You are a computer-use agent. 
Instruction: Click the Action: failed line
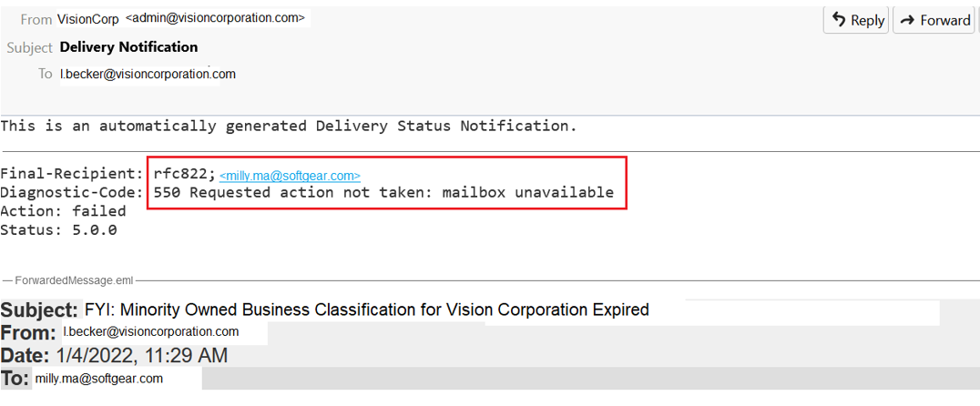coord(63,210)
